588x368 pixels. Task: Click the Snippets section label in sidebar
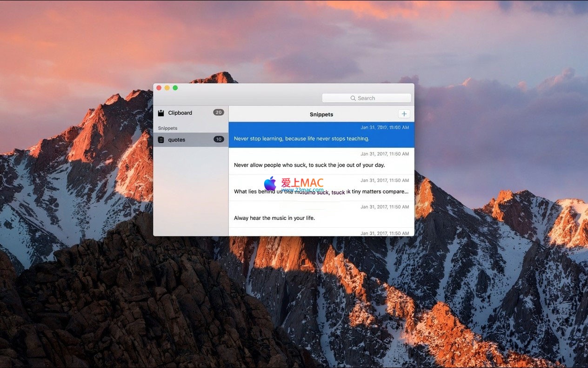point(167,128)
